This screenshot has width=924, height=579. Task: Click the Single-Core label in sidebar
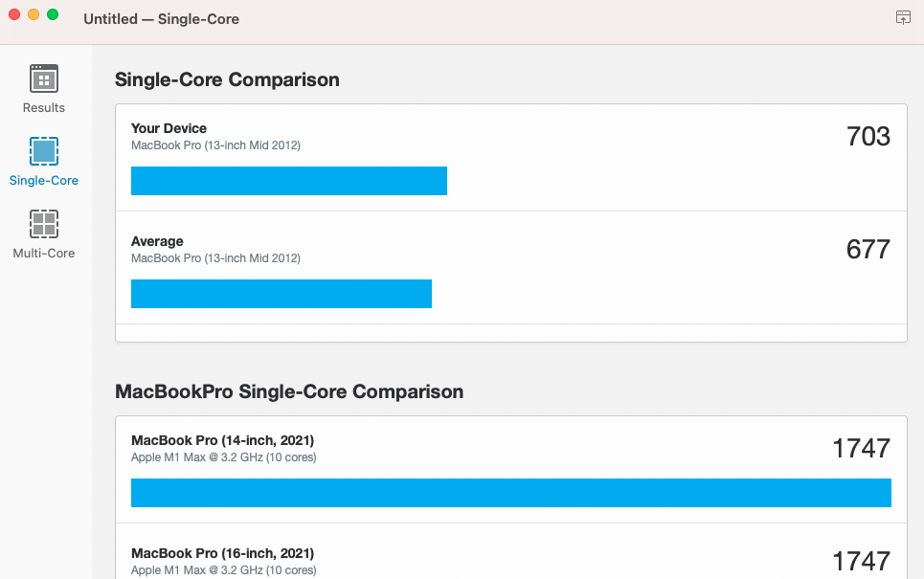click(x=44, y=180)
